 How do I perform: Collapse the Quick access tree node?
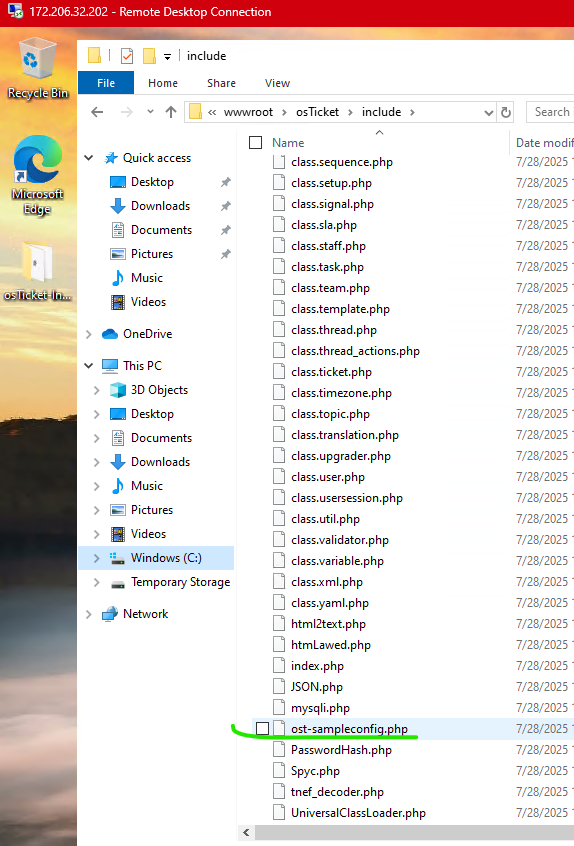click(88, 158)
